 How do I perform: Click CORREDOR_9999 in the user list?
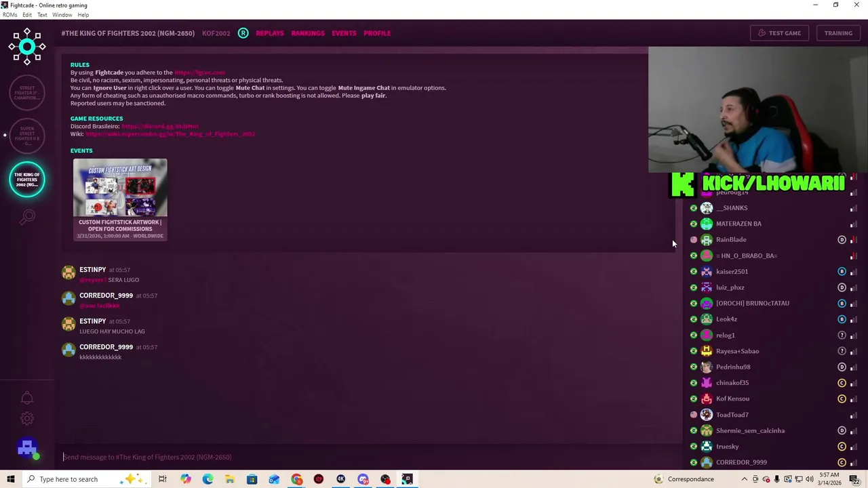tap(741, 462)
